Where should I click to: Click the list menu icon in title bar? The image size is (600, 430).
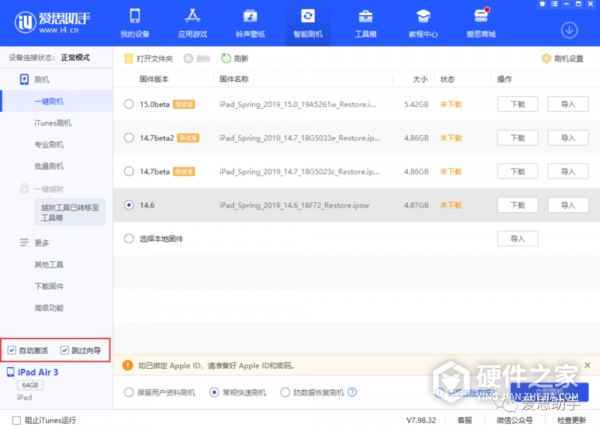click(x=554, y=4)
